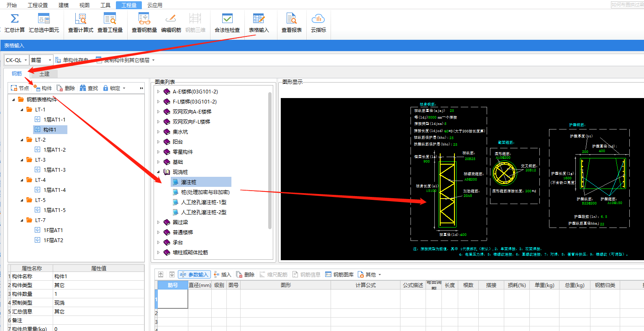Viewport: 644px width, 331px height.
Task: Switch to the 建模 tab
Action: point(64,5)
